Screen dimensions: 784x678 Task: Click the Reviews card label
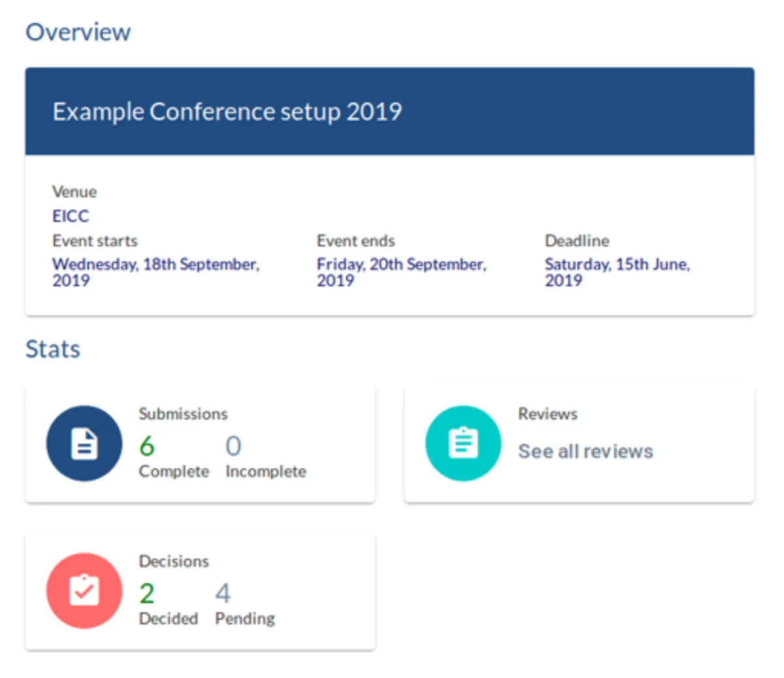[547, 414]
